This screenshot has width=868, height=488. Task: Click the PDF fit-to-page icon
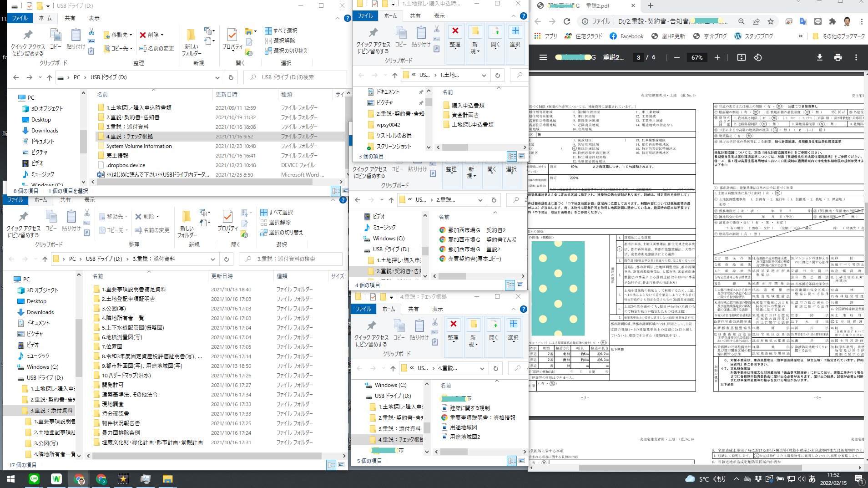click(742, 57)
